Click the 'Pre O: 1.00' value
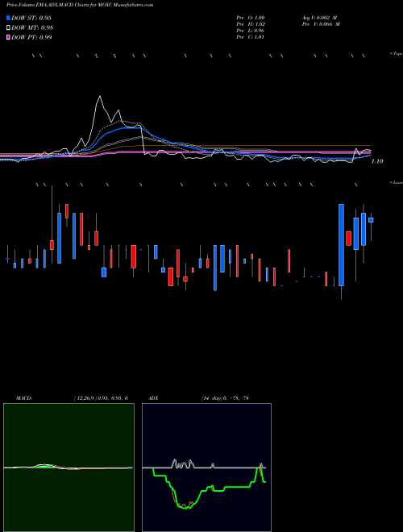The height and width of the screenshot is (532, 403). pyautogui.click(x=251, y=18)
